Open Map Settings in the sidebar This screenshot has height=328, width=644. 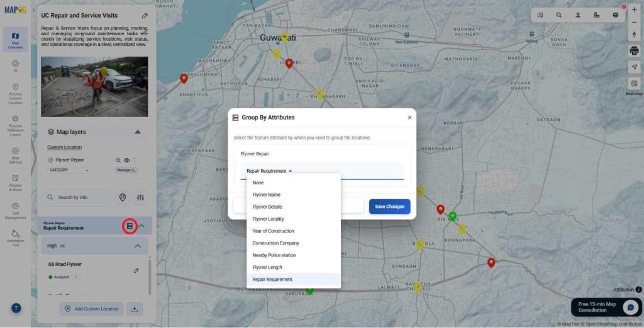(x=15, y=155)
